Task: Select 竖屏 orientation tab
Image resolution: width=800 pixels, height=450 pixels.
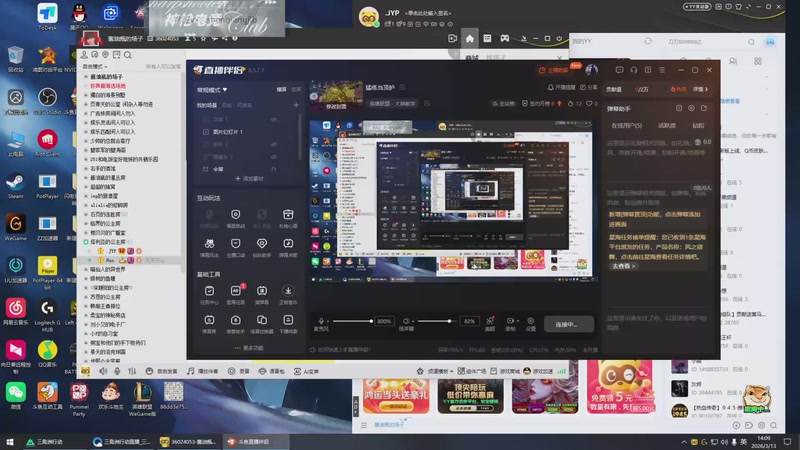Action: click(296, 89)
